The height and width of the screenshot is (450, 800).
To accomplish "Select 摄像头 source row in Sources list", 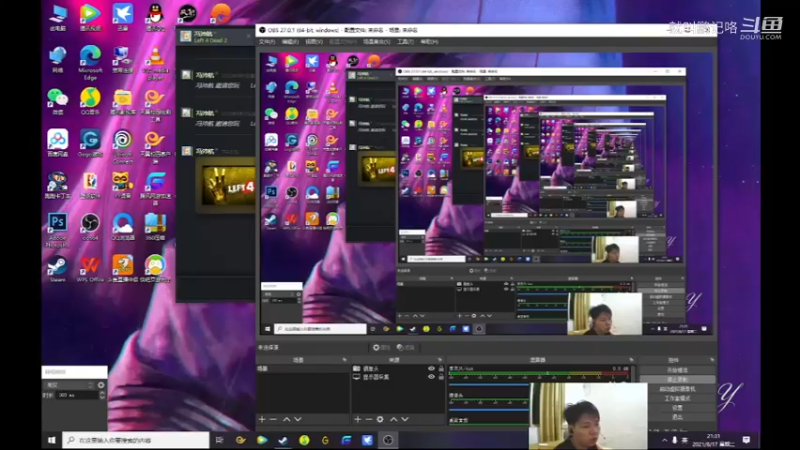I will pyautogui.click(x=397, y=368).
